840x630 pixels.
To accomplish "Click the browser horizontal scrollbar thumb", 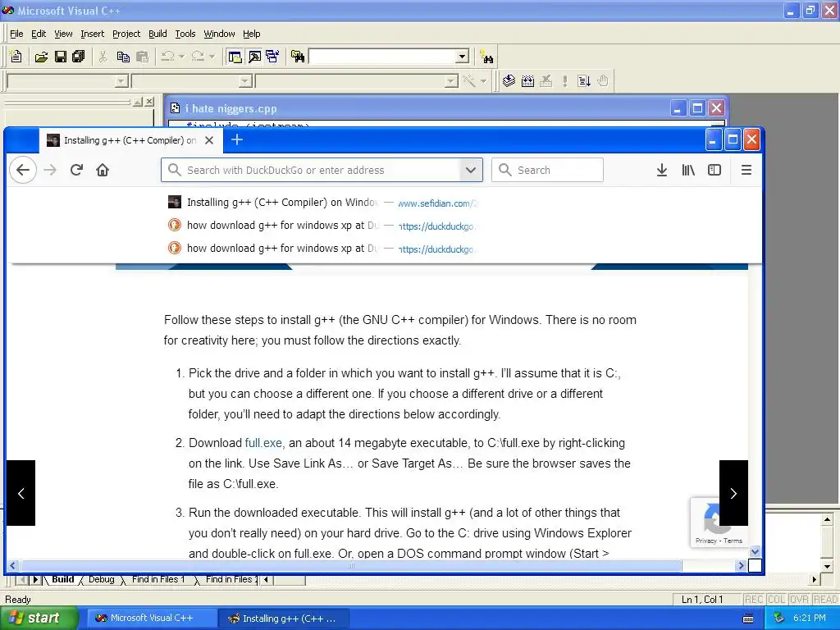I will coord(351,565).
